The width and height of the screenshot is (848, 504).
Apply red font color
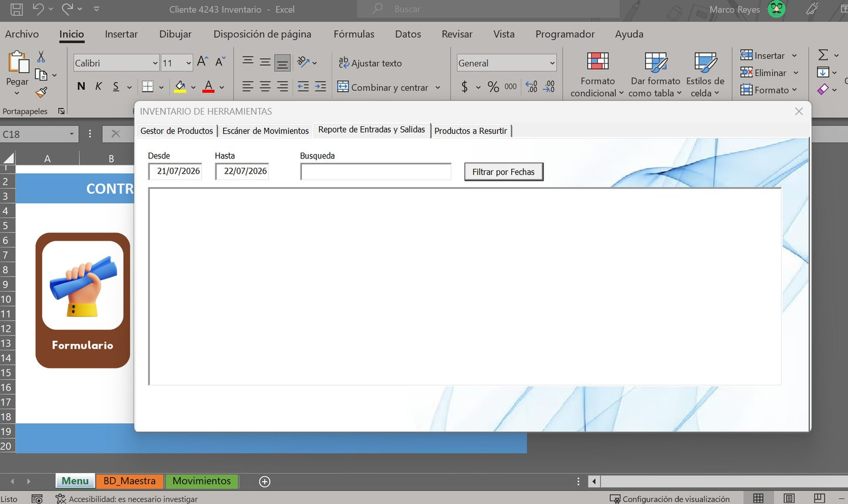[x=208, y=87]
